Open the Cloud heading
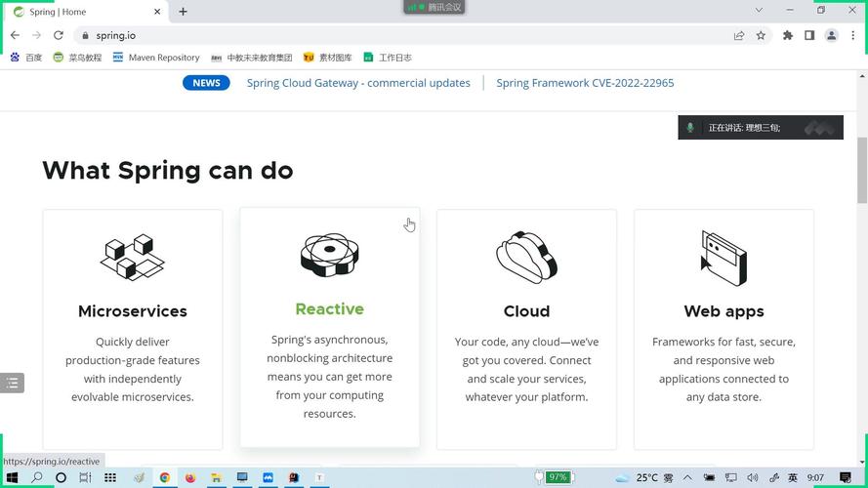The image size is (868, 488). pos(526,311)
